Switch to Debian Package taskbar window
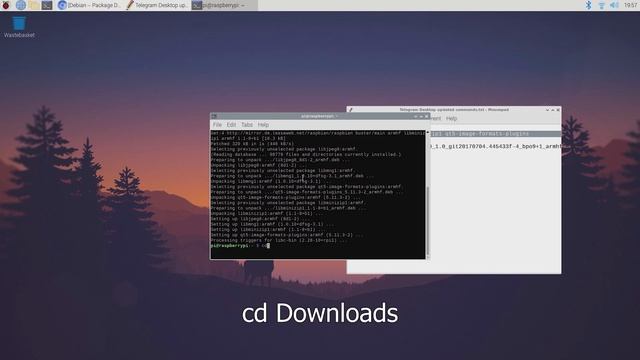This screenshot has width=640, height=360. tap(89, 5)
